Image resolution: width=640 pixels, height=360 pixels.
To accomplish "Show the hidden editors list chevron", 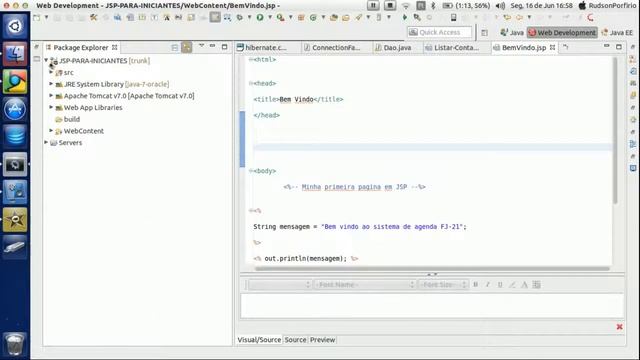I will [566, 47].
